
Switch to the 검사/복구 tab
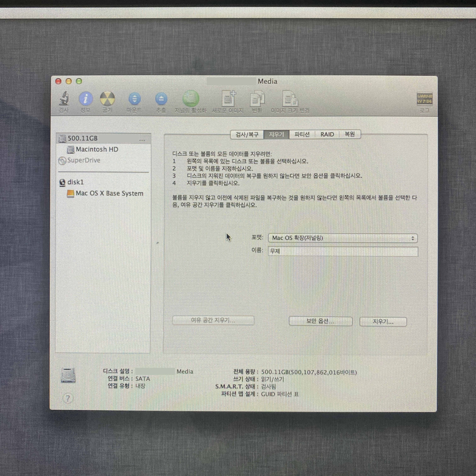pyautogui.click(x=247, y=135)
